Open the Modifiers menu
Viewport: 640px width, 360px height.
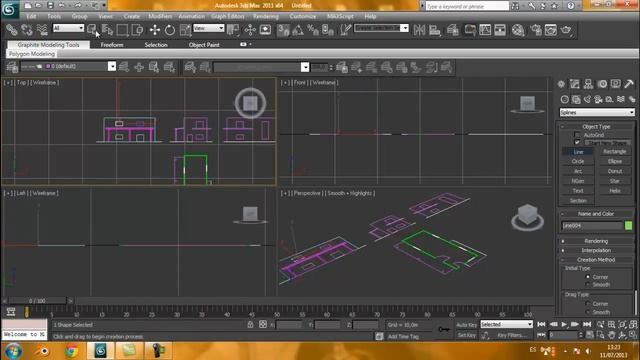pos(160,16)
